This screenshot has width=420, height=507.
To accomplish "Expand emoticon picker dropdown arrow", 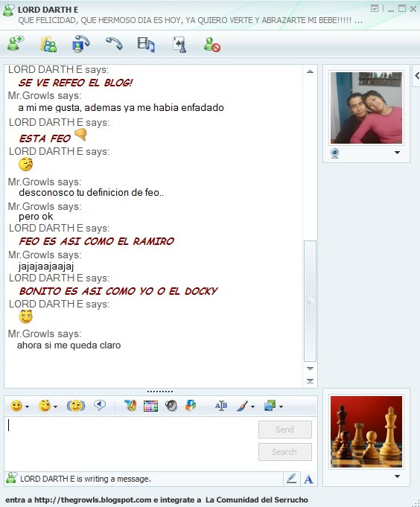I will point(27,406).
